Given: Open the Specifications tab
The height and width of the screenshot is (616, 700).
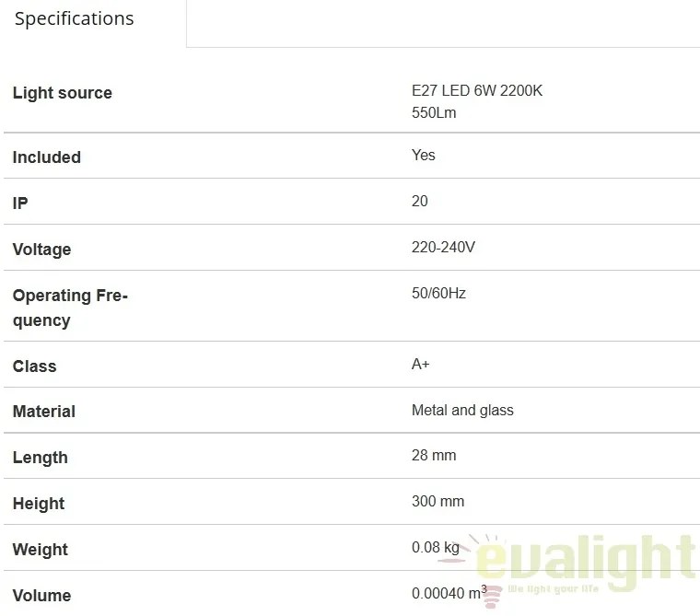Looking at the screenshot, I should [x=74, y=18].
